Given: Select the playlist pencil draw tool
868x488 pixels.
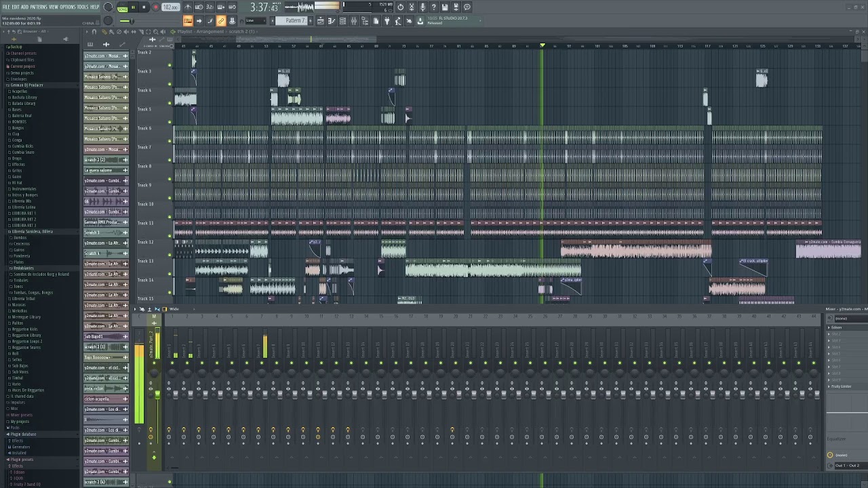Looking at the screenshot, I should pos(104,31).
